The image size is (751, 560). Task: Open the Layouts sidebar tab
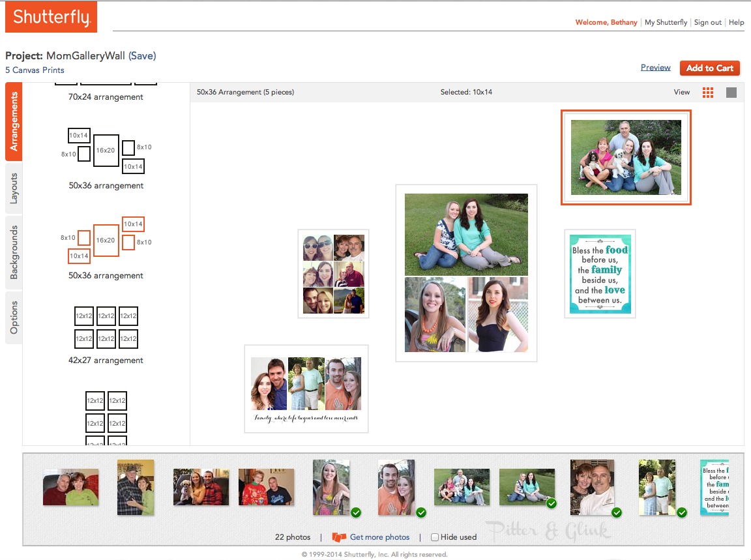click(14, 188)
